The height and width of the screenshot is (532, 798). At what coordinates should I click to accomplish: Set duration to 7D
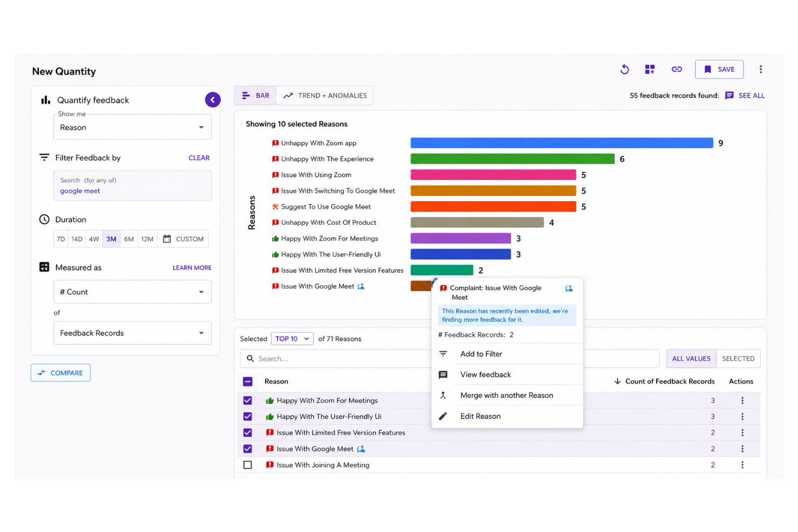point(61,239)
